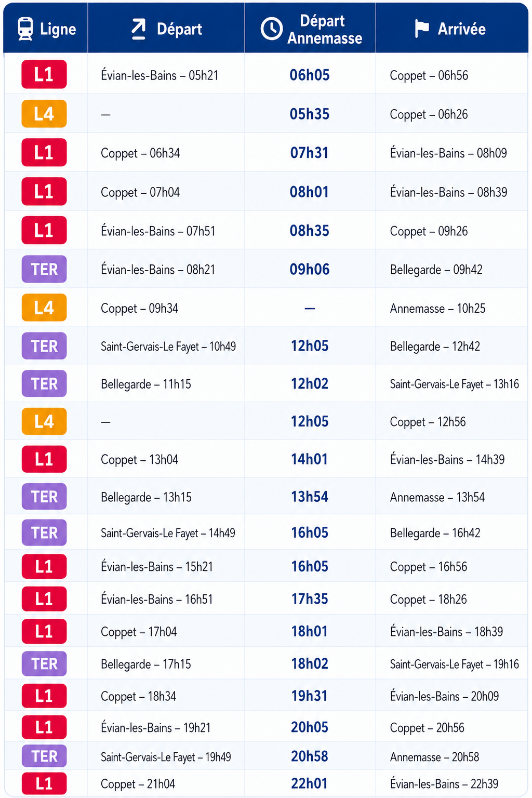Sort by the Ligne column header
Viewport: 532px width, 798px height.
46,29
